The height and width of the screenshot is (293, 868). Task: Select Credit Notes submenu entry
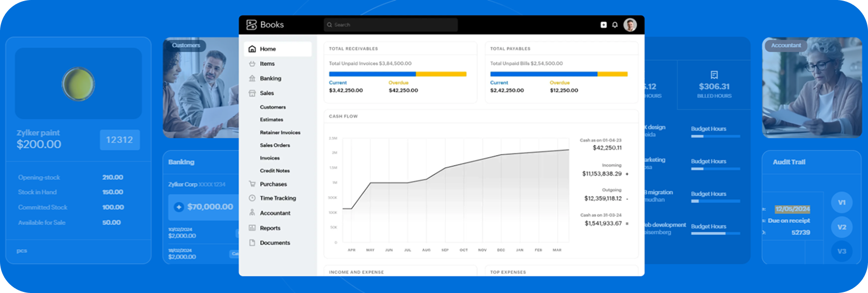(x=275, y=171)
